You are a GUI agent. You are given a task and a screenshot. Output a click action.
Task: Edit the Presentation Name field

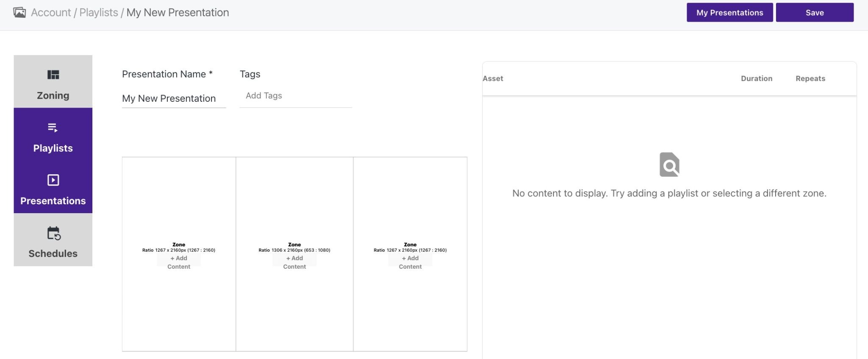click(174, 98)
